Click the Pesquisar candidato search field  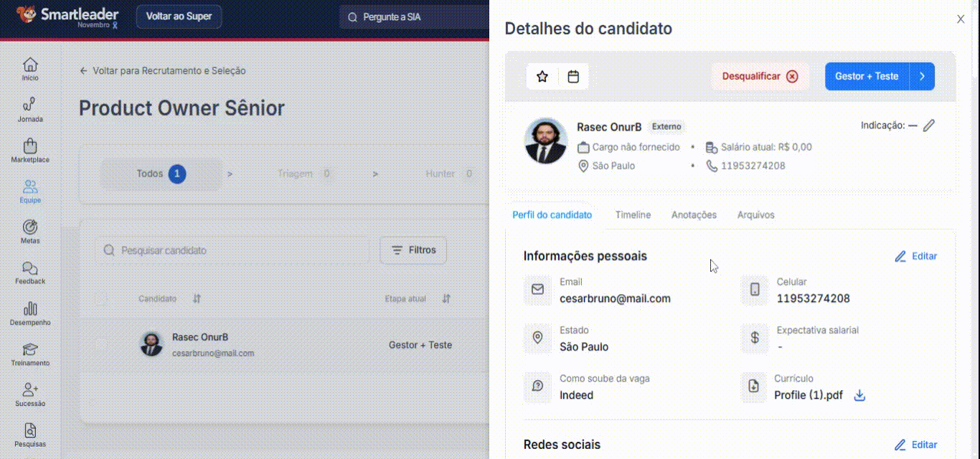(x=237, y=250)
